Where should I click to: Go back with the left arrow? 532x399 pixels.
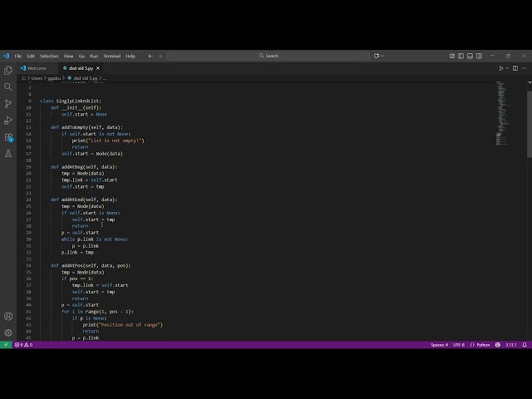click(x=150, y=56)
